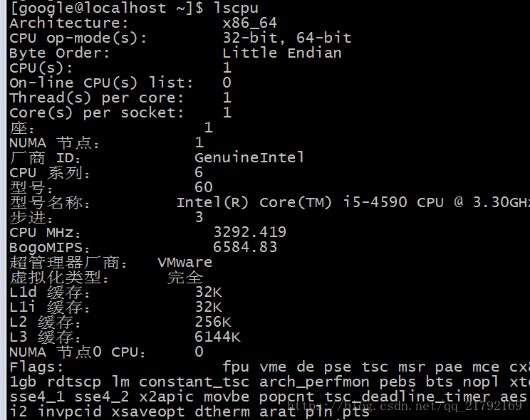This screenshot has height=420, width=530.
Task: Select the CPU op-mode(s) label
Action: click(x=78, y=38)
